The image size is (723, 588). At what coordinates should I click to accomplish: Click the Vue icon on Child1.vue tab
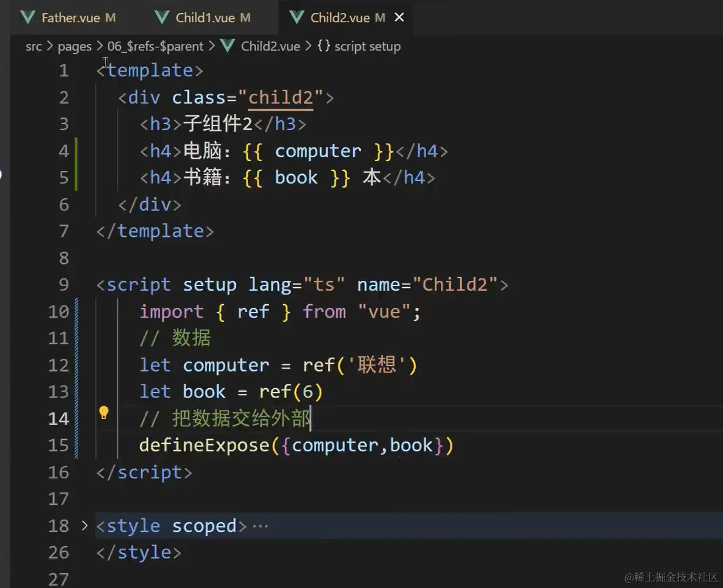162,18
